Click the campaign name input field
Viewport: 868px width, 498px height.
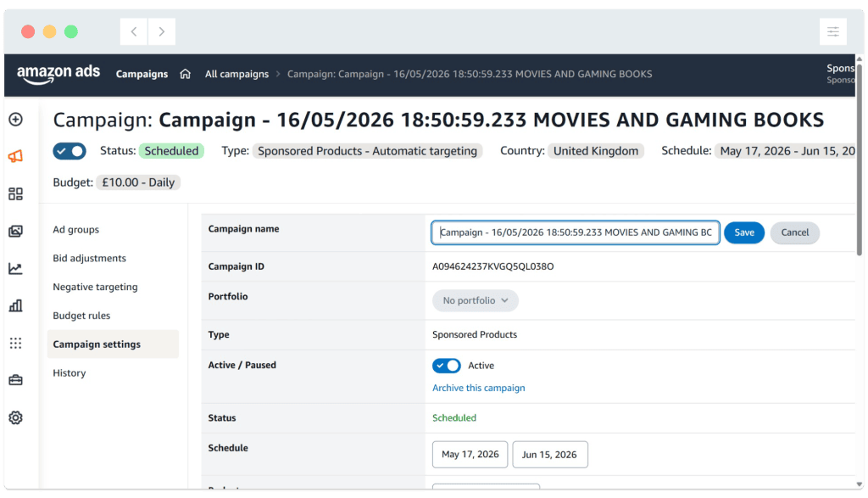point(576,232)
